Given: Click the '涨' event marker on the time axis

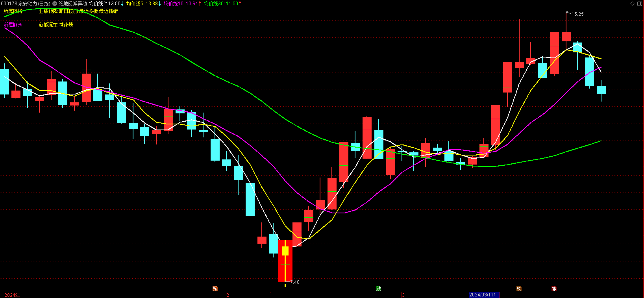Looking at the screenshot, I should click(x=554, y=289).
